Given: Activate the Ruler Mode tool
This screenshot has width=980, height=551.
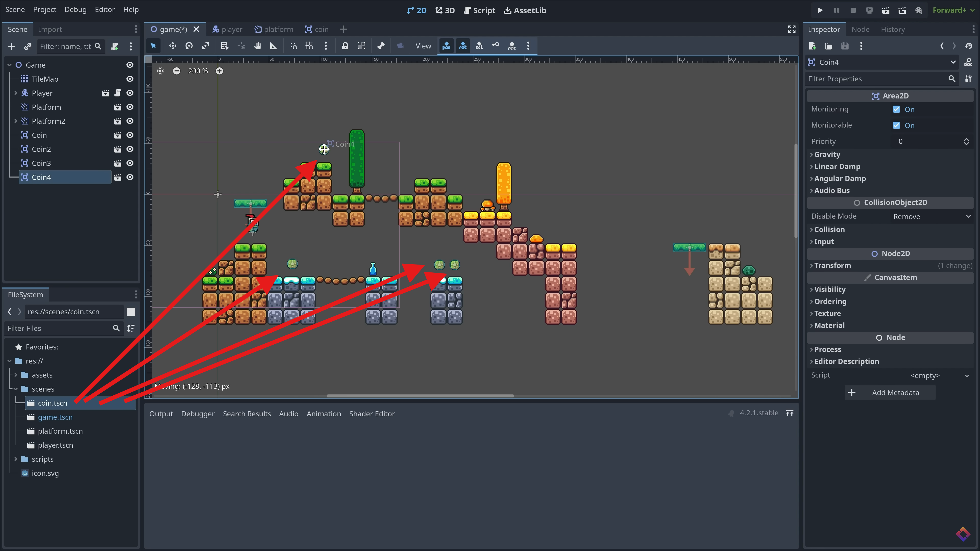Looking at the screenshot, I should tap(274, 46).
